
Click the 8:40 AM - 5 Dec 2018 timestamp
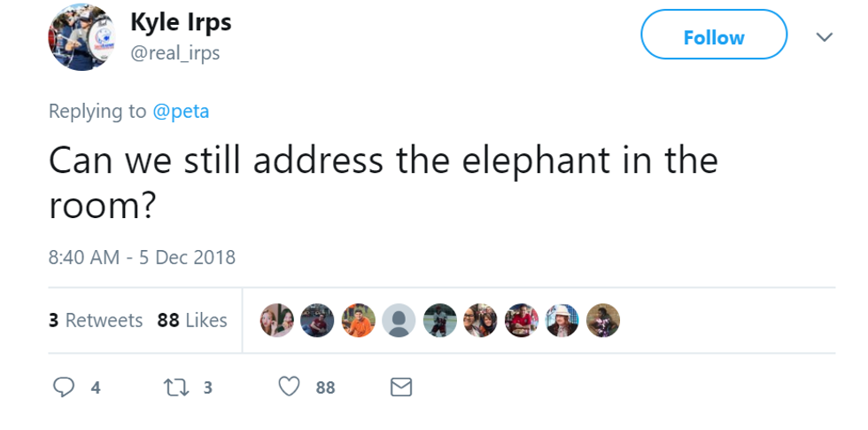pyautogui.click(x=142, y=257)
